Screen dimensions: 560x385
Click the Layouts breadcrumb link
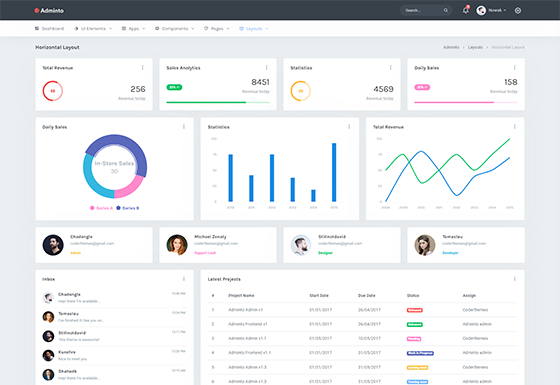coord(475,47)
